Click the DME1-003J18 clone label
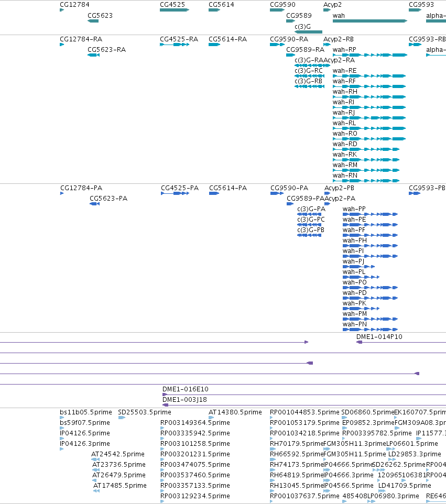Screen dimensions: 446x504 (184, 400)
